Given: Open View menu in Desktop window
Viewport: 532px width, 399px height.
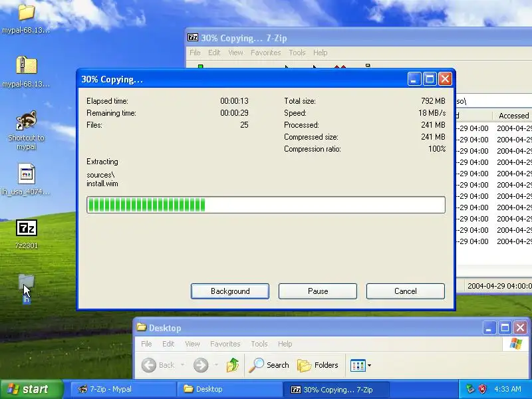Looking at the screenshot, I should pyautogui.click(x=192, y=344).
